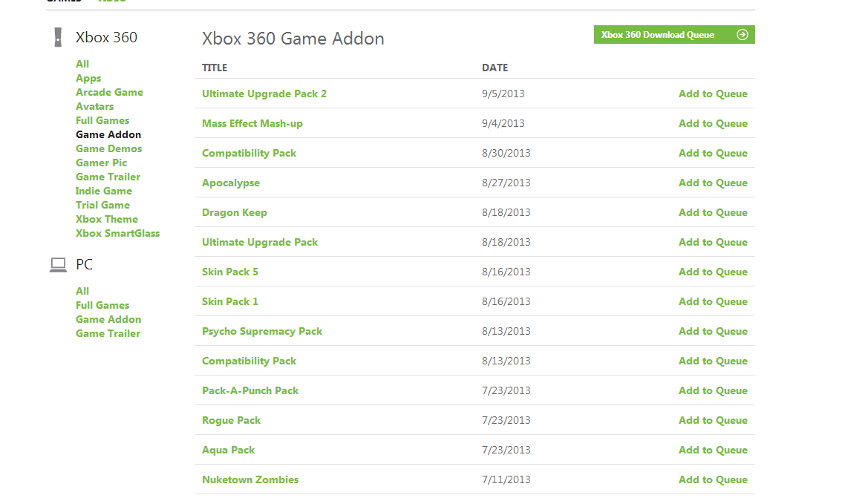Image resolution: width=868 pixels, height=498 pixels.
Task: Open the Psycho Supremacy Pack title
Action: [x=262, y=331]
